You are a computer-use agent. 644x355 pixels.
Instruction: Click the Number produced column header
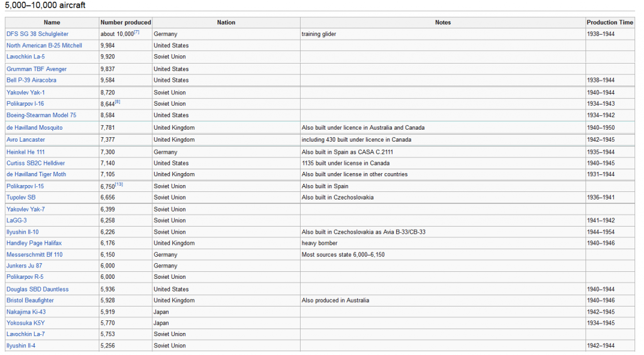pos(126,23)
